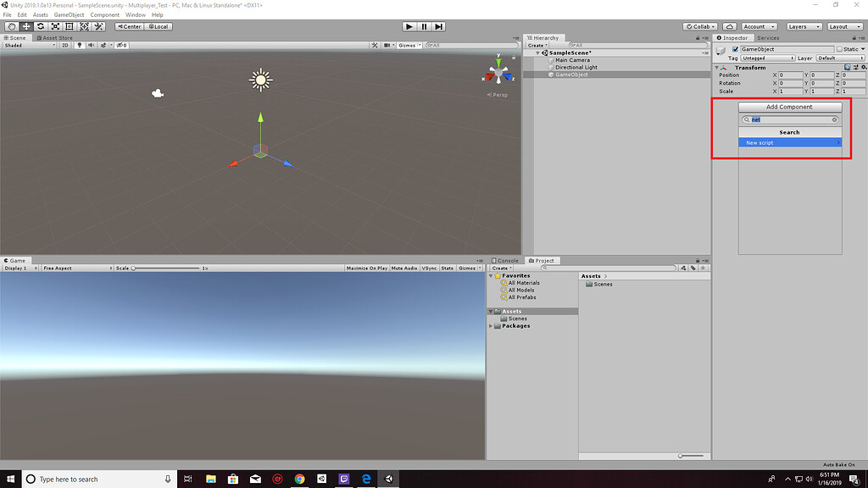868x488 pixels.
Task: Open the Transform component settings gear
Action: tap(864, 67)
